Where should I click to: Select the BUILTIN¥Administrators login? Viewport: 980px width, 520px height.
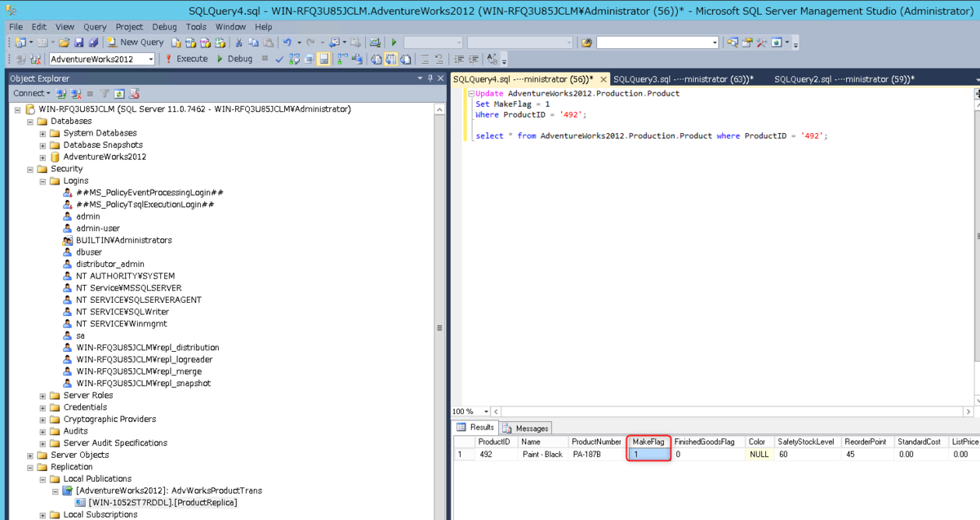(x=123, y=240)
